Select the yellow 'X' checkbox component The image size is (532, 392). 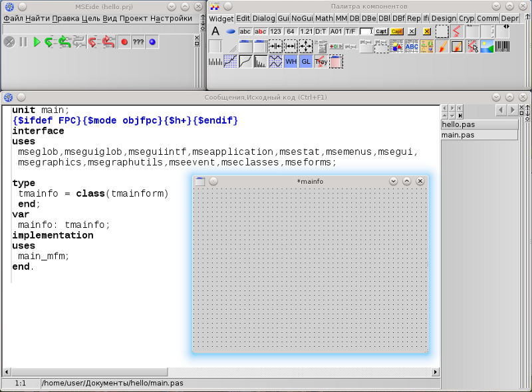pos(426,31)
